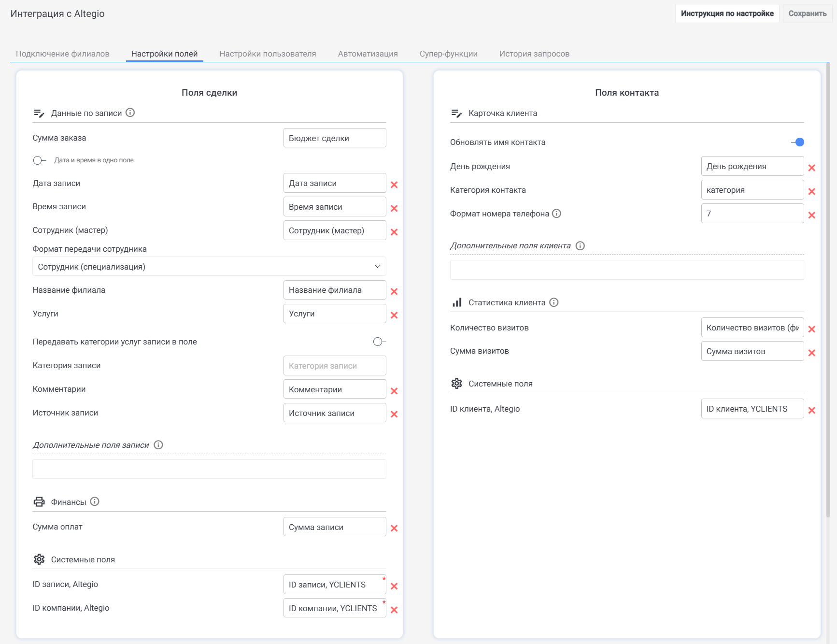Open Инструкция по настройке
The width and height of the screenshot is (837, 644).
[727, 14]
